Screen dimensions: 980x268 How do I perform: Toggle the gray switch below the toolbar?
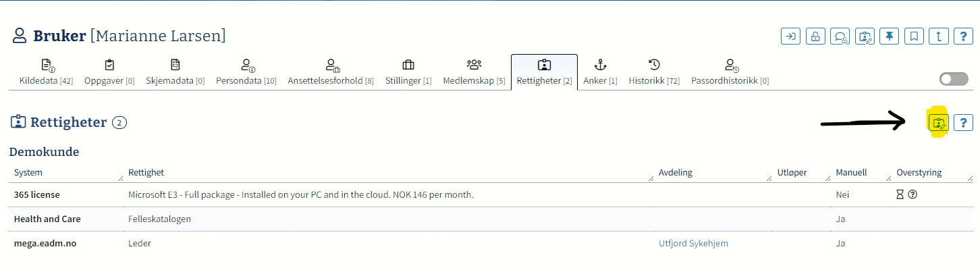pyautogui.click(x=954, y=79)
